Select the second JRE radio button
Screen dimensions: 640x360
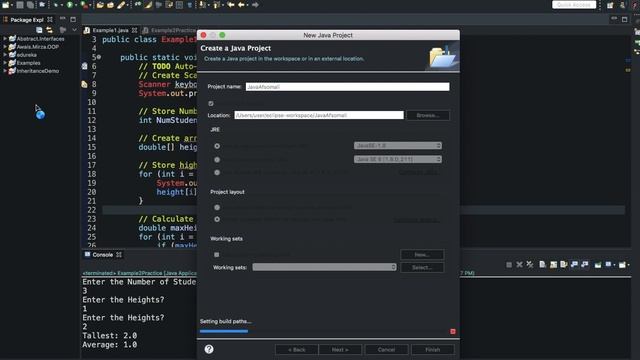tap(217, 160)
